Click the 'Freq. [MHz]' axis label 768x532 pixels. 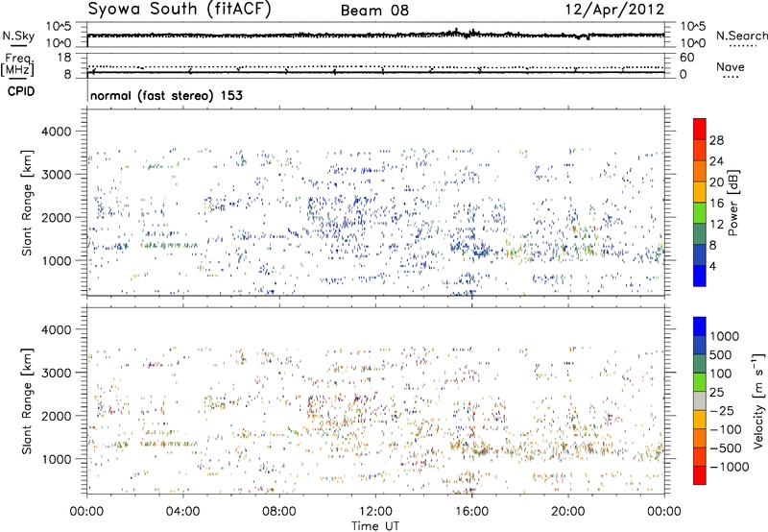(x=17, y=64)
